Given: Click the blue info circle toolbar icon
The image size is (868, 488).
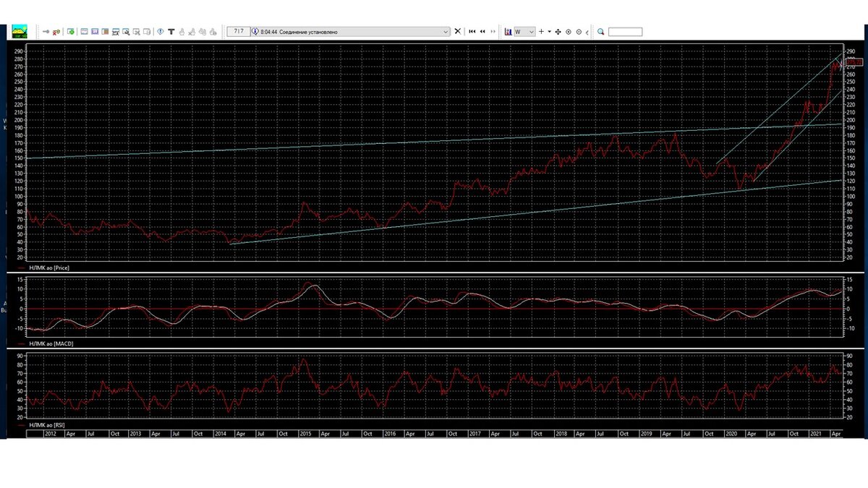Looking at the screenshot, I should [160, 32].
